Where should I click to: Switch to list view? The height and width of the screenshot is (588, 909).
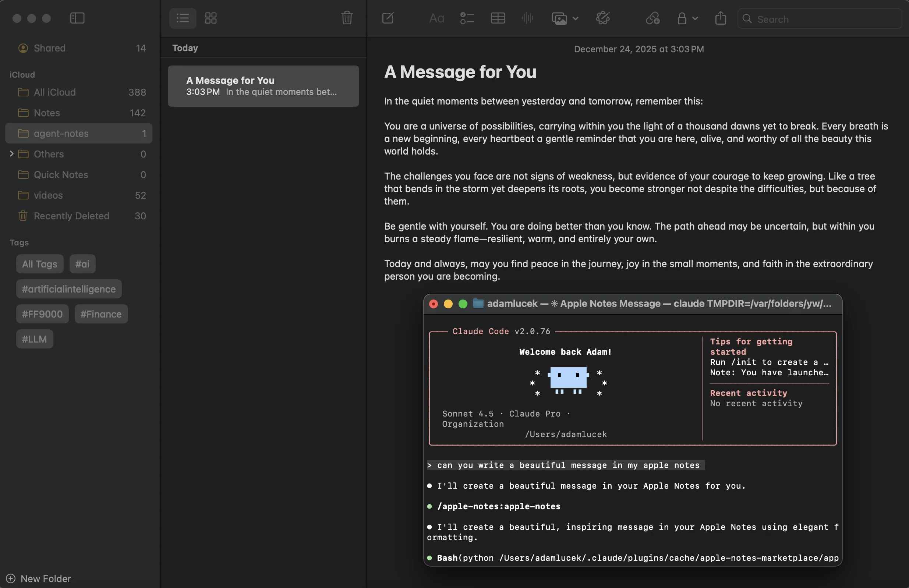click(183, 18)
